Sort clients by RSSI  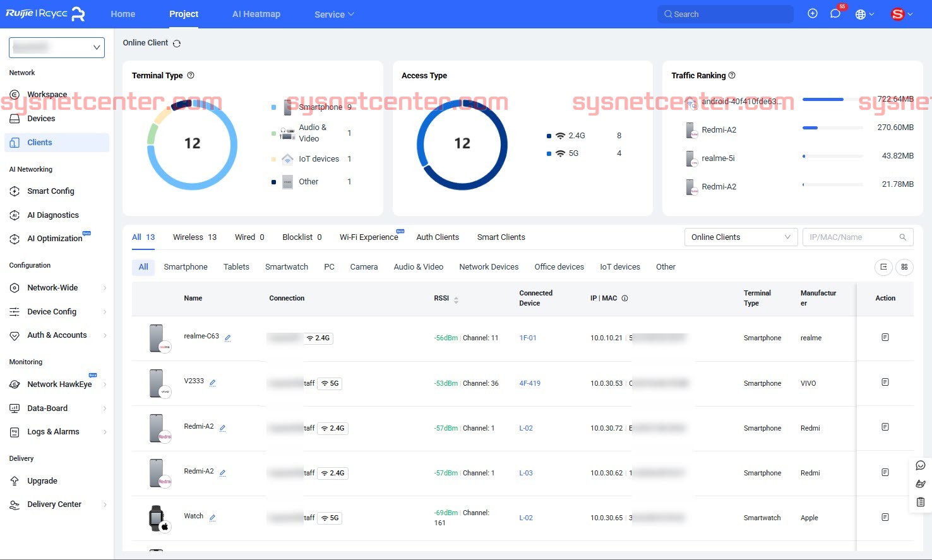point(456,300)
